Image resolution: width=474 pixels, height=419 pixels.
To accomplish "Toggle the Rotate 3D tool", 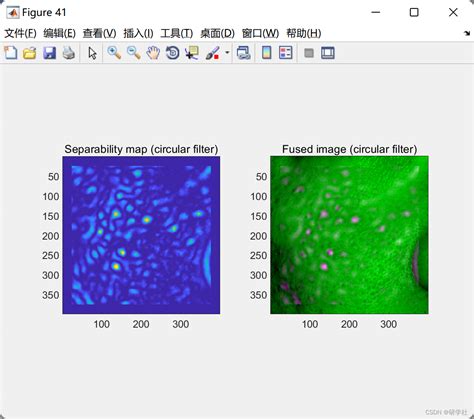I will coord(172,53).
